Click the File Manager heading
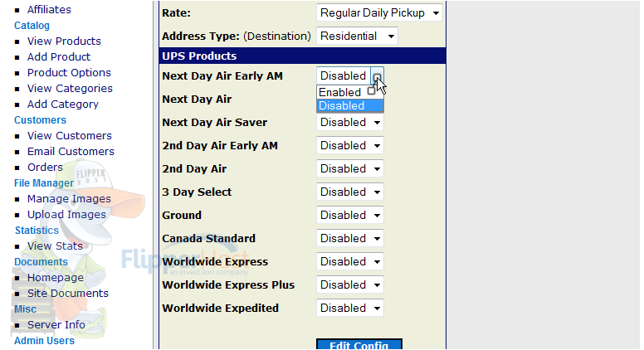Image resolution: width=644 pixels, height=350 pixels. (44, 183)
